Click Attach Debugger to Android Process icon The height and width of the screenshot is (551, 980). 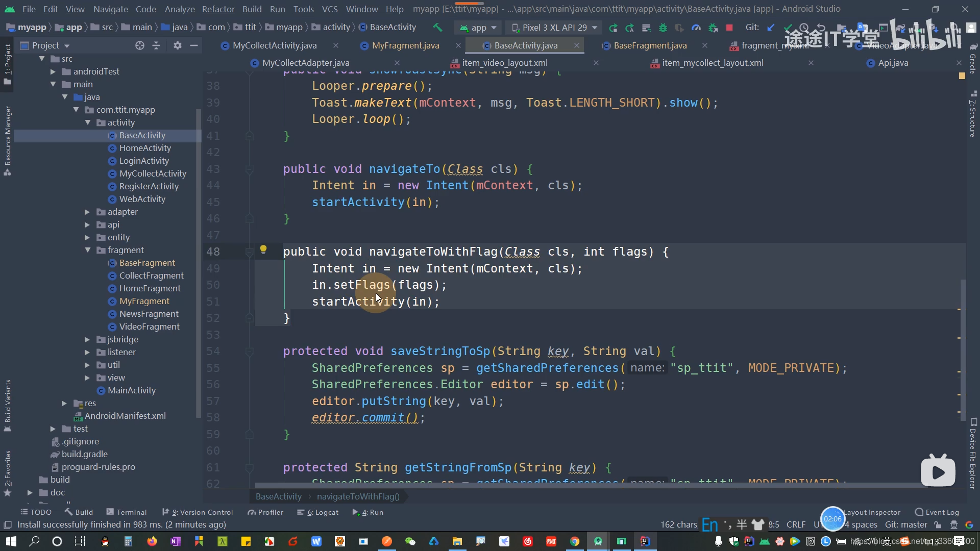tap(713, 28)
